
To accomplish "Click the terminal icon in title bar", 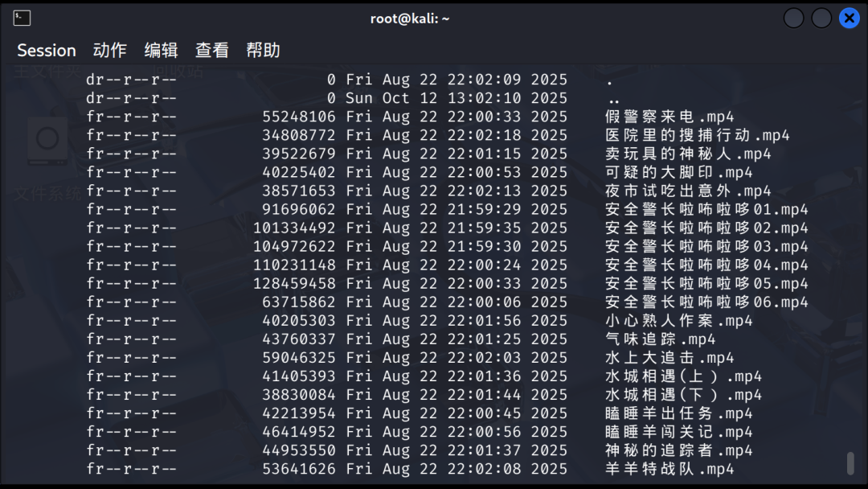I will click(23, 18).
